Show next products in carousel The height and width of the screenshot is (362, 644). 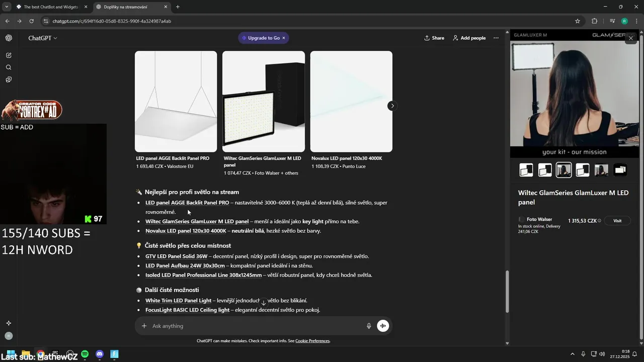(x=392, y=106)
